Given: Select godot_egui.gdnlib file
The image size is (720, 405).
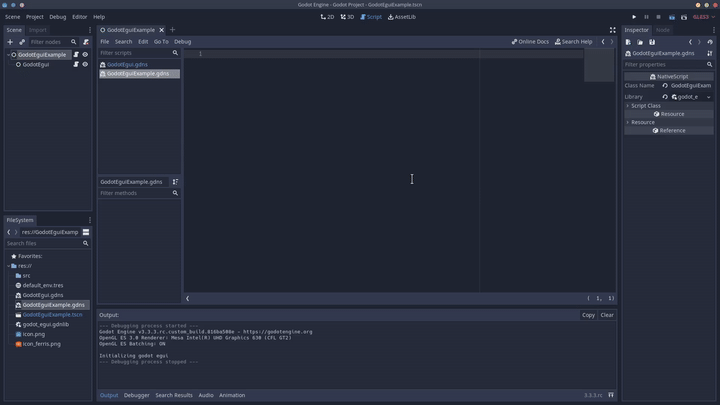Looking at the screenshot, I should 46,324.
